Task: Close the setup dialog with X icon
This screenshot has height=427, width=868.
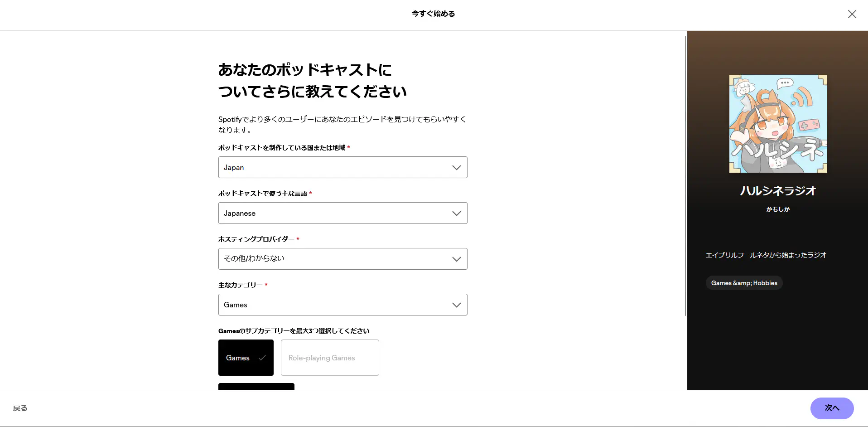Action: coord(852,14)
